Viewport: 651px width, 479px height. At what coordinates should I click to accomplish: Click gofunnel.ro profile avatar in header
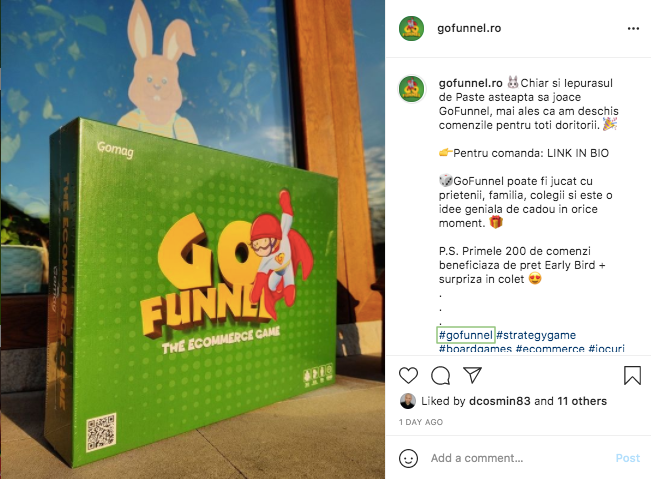coord(411,29)
